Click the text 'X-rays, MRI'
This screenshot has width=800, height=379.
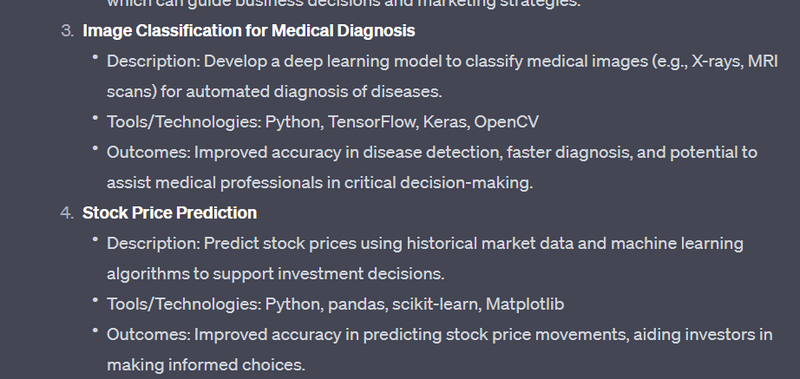[735, 61]
